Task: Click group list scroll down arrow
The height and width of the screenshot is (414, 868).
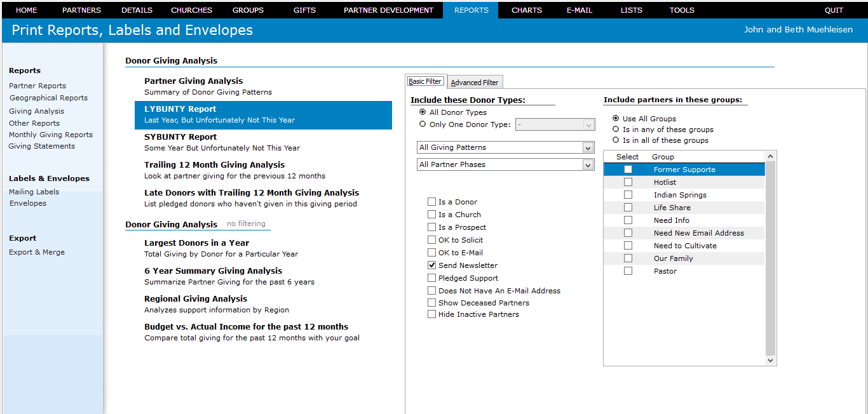Action: [771, 361]
